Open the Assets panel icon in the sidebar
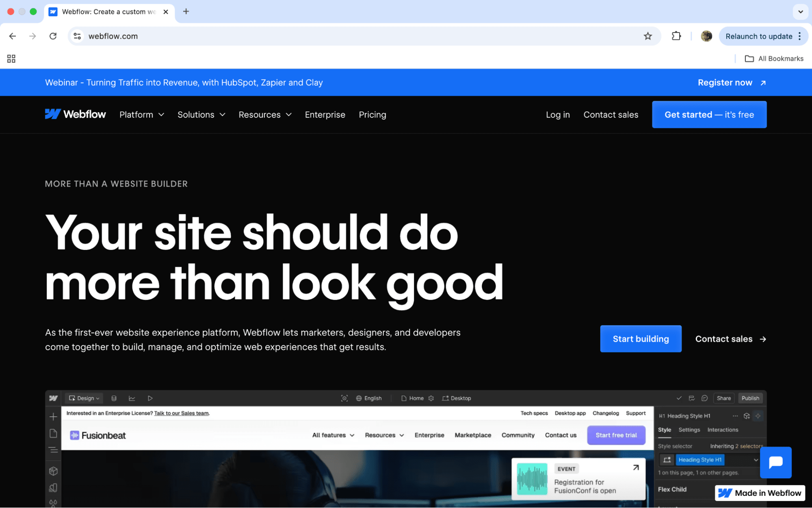This screenshot has height=508, width=812. (53, 487)
